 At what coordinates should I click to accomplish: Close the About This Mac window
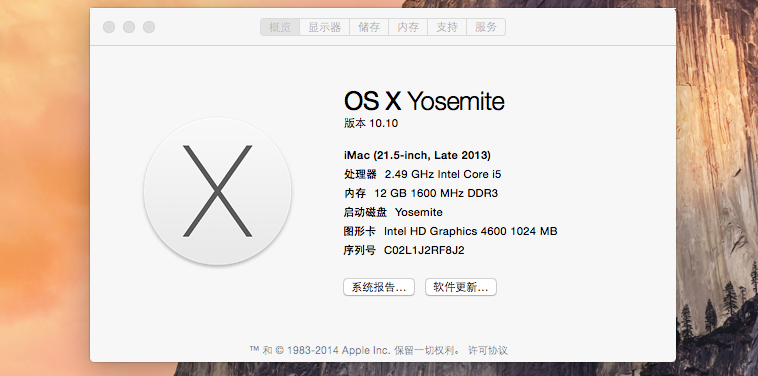pyautogui.click(x=109, y=27)
